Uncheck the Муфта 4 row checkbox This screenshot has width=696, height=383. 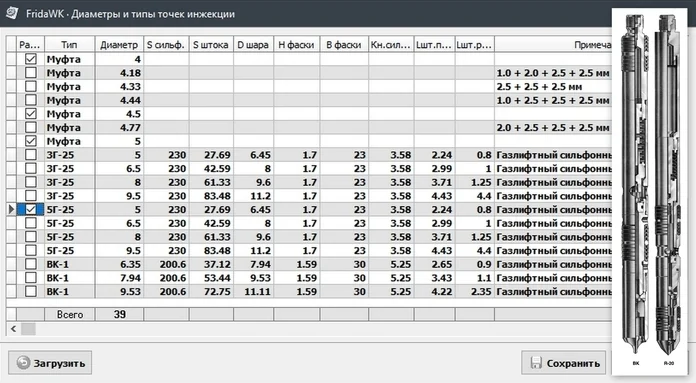(31, 59)
